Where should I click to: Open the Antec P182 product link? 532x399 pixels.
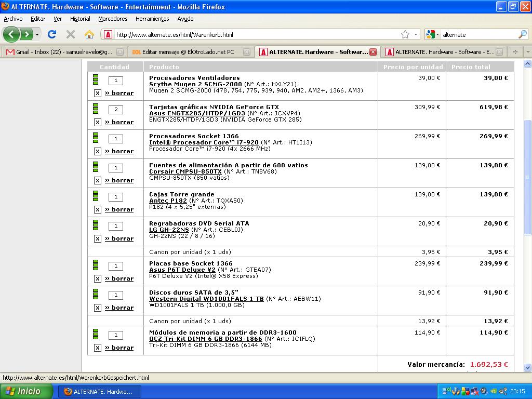[168, 201]
